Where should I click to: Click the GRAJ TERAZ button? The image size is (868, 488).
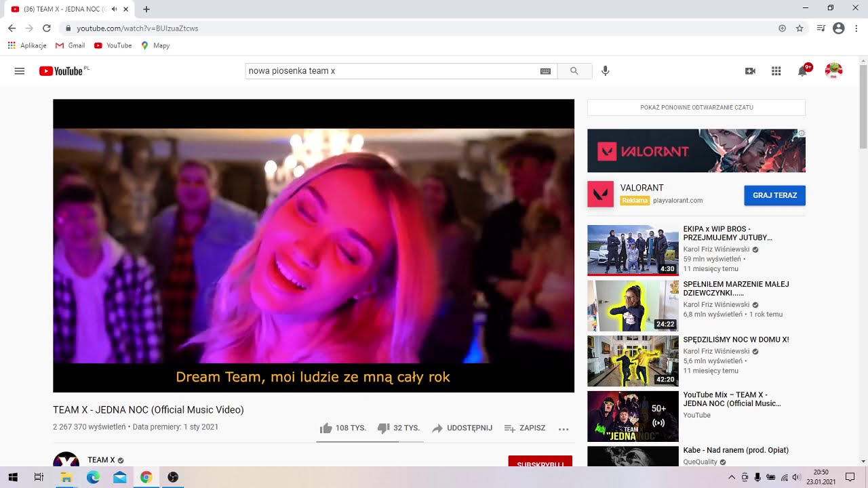click(x=774, y=195)
